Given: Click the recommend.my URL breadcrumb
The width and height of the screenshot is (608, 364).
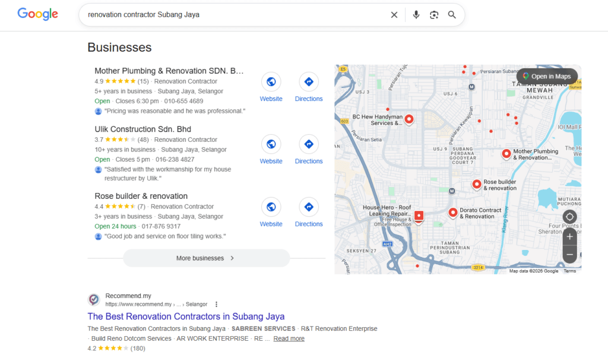Looking at the screenshot, I should [x=156, y=304].
